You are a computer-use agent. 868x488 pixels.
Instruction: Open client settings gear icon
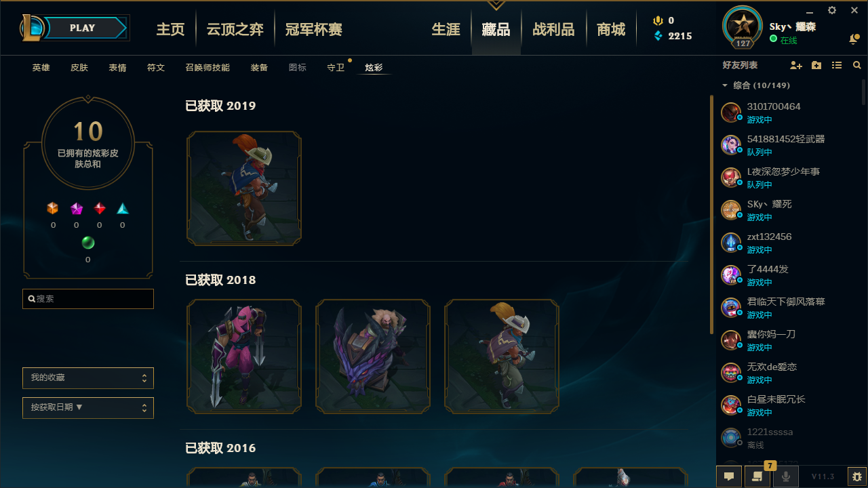pyautogui.click(x=832, y=10)
